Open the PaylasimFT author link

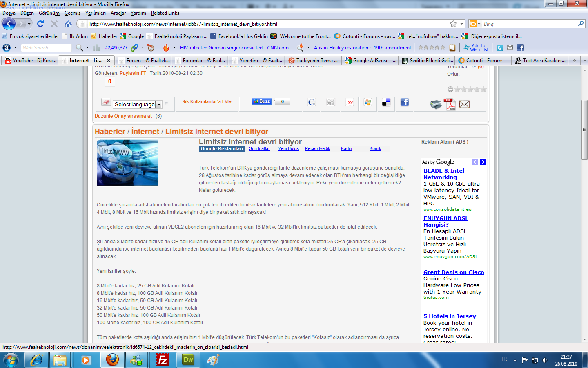click(x=133, y=73)
